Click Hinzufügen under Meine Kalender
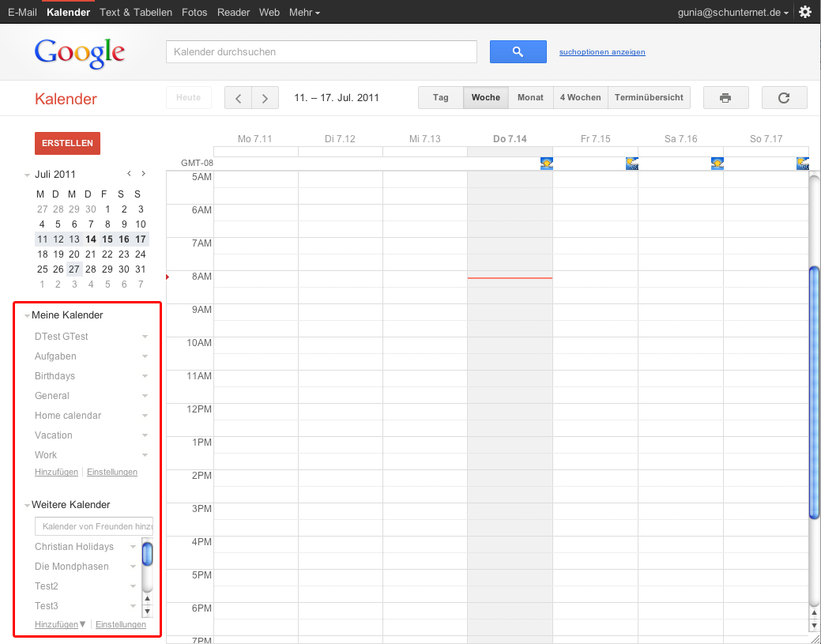Image resolution: width=821 pixels, height=644 pixels. click(x=57, y=473)
